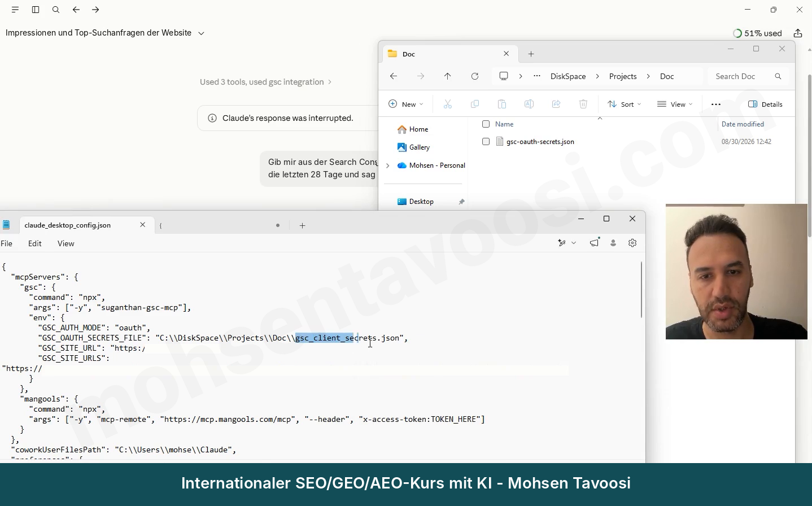Click Projects in the Explorer breadcrumb

[x=623, y=76]
